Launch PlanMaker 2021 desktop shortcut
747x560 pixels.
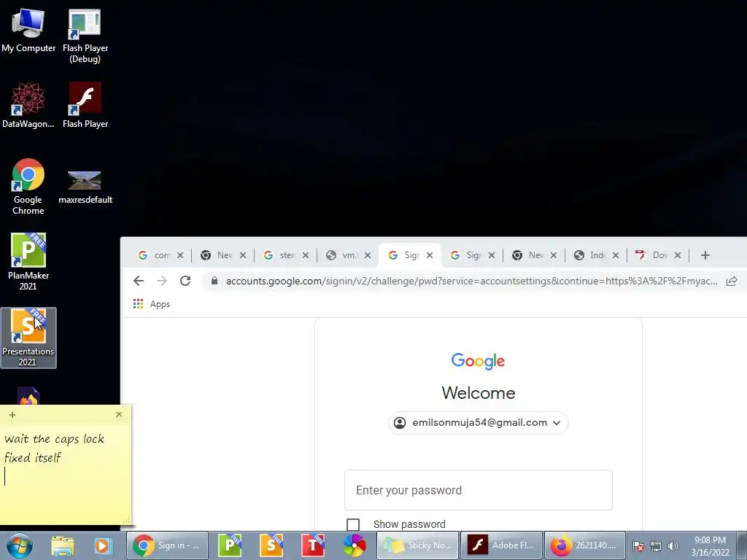28,262
